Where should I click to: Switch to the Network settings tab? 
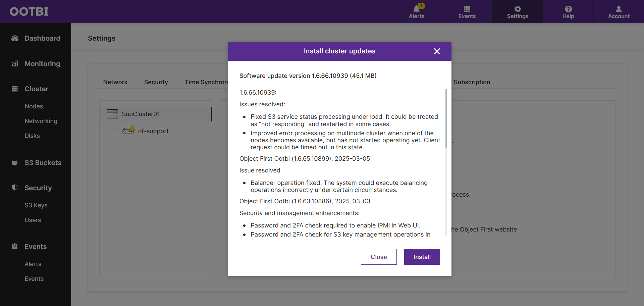115,82
